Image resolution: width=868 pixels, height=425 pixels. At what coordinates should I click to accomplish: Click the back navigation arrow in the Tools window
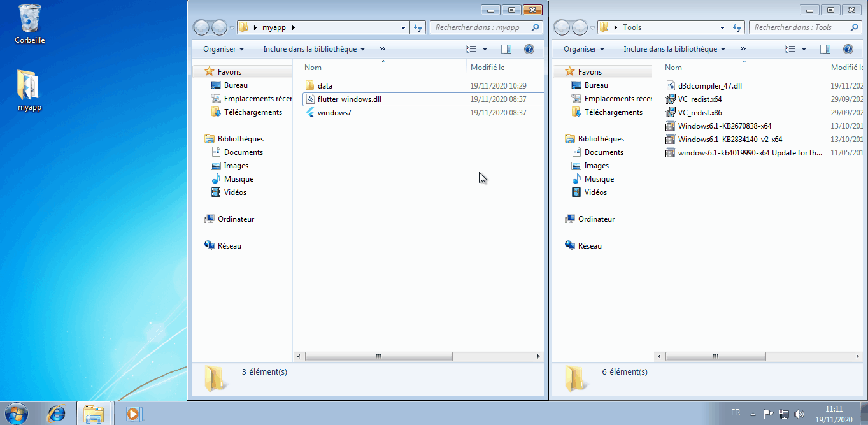tap(561, 27)
